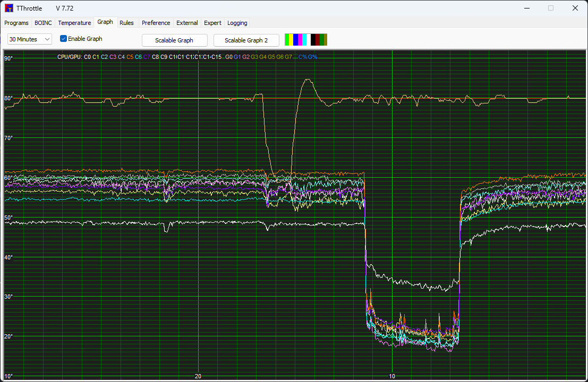Click the Scalable Graph button
Image resolution: width=588 pixels, height=382 pixels.
point(174,40)
